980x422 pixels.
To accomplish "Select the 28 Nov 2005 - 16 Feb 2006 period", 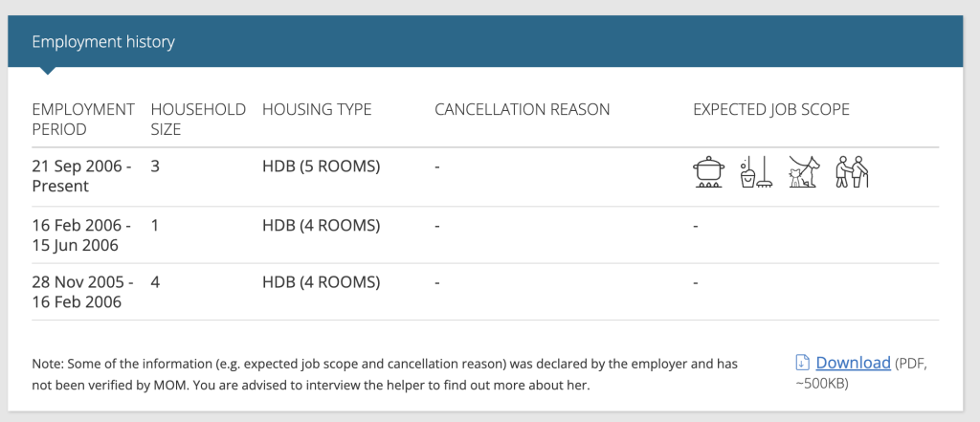I will click(x=82, y=292).
